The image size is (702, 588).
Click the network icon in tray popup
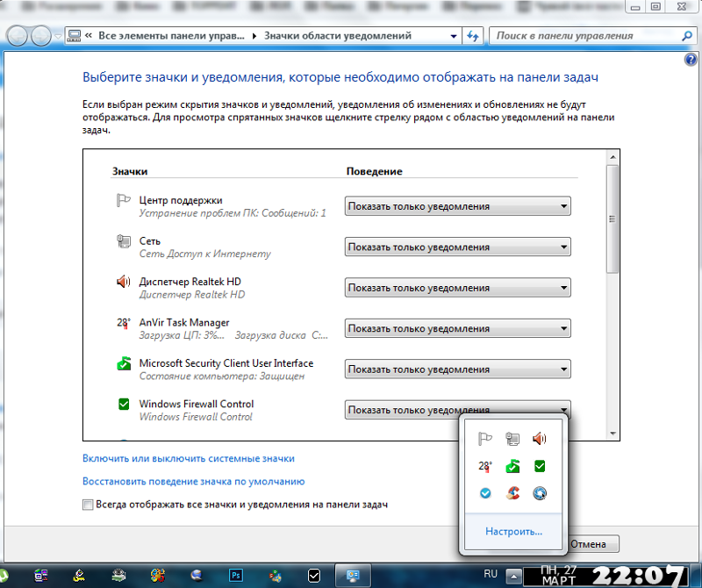tap(512, 439)
